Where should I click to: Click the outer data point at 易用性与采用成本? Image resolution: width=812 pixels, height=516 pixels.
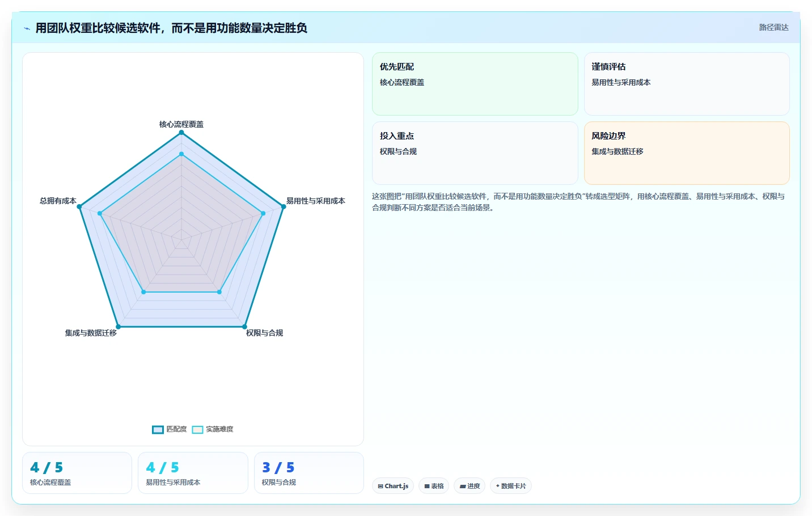(x=284, y=206)
